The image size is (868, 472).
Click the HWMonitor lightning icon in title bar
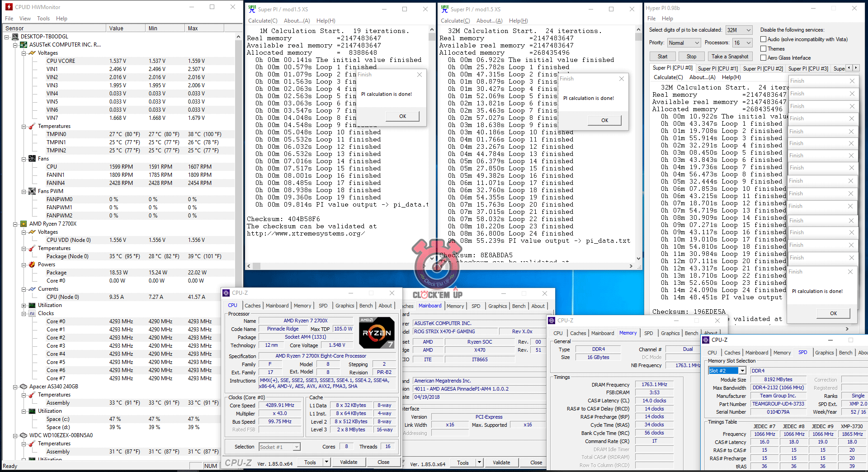pos(9,7)
